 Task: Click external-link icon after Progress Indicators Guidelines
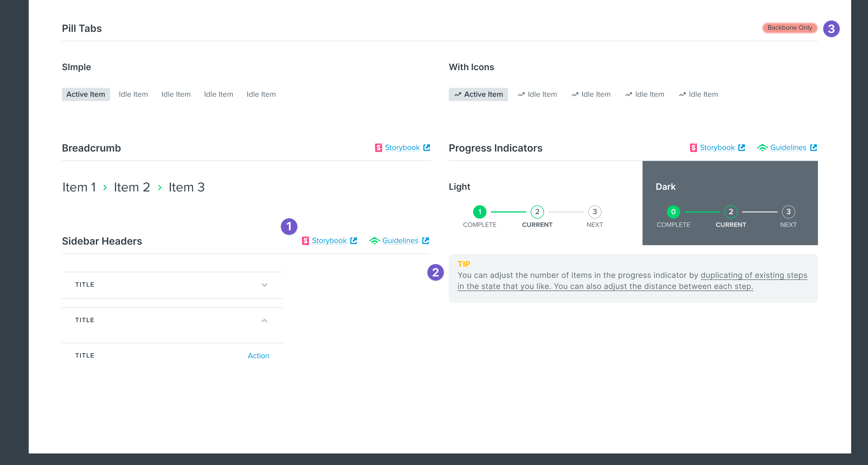coord(813,148)
